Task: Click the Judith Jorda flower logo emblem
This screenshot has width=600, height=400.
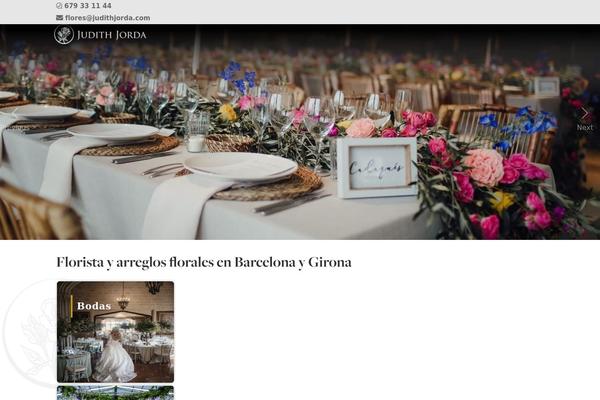Action: [x=64, y=35]
